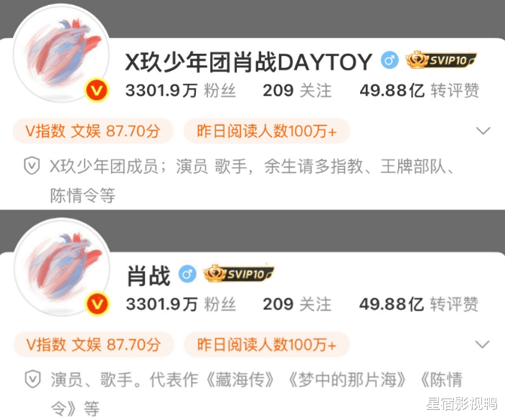Select top 昨日阅读人数100万+ tag

coord(267,131)
